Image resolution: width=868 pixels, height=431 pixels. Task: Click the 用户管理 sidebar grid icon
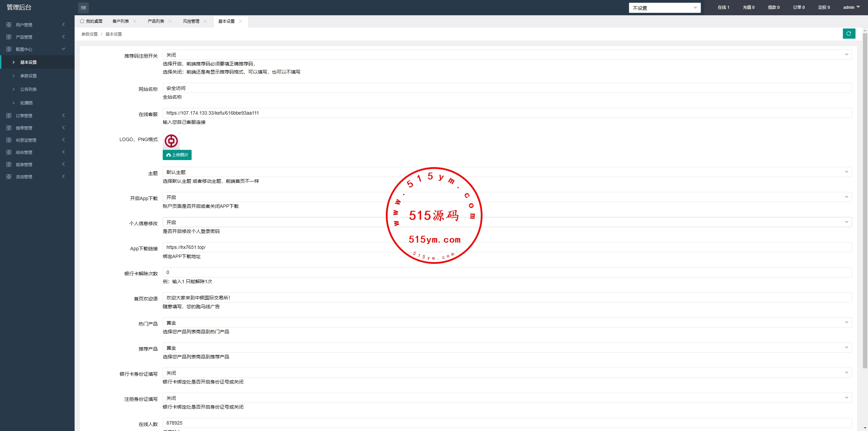point(9,25)
